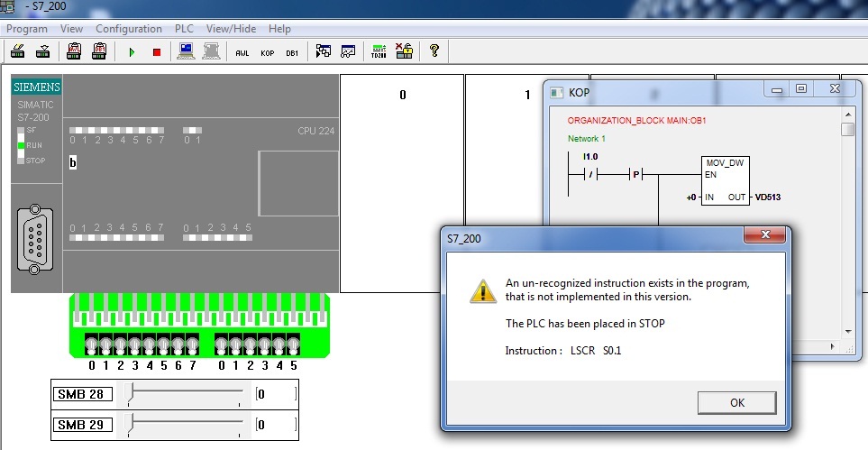
Task: Click the white 'b' box on CPU
Action: [x=72, y=162]
